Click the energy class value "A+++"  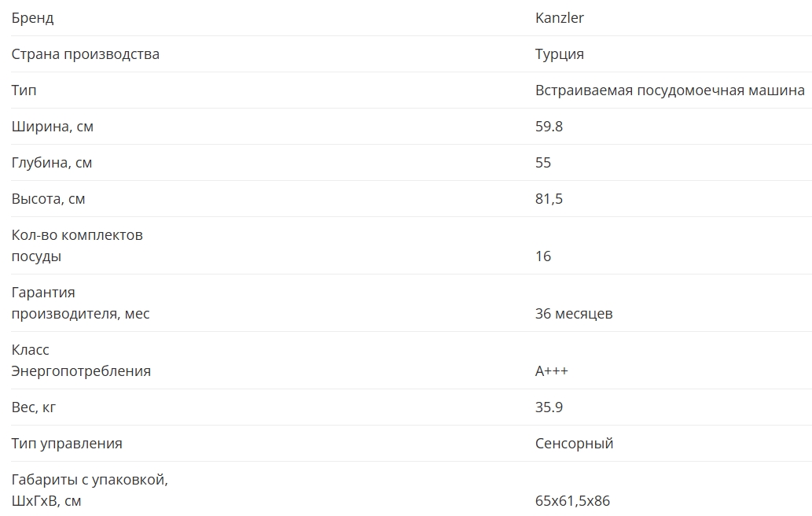(551, 371)
